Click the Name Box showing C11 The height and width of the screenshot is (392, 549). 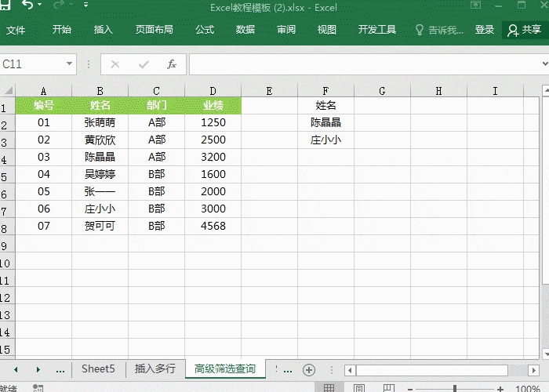(32, 64)
